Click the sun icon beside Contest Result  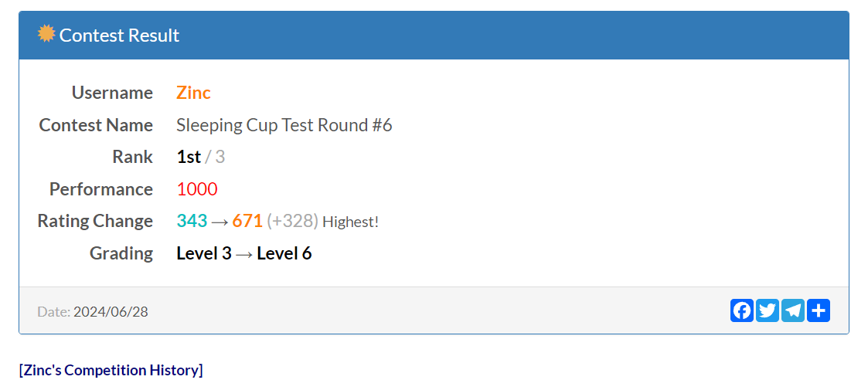pos(46,34)
